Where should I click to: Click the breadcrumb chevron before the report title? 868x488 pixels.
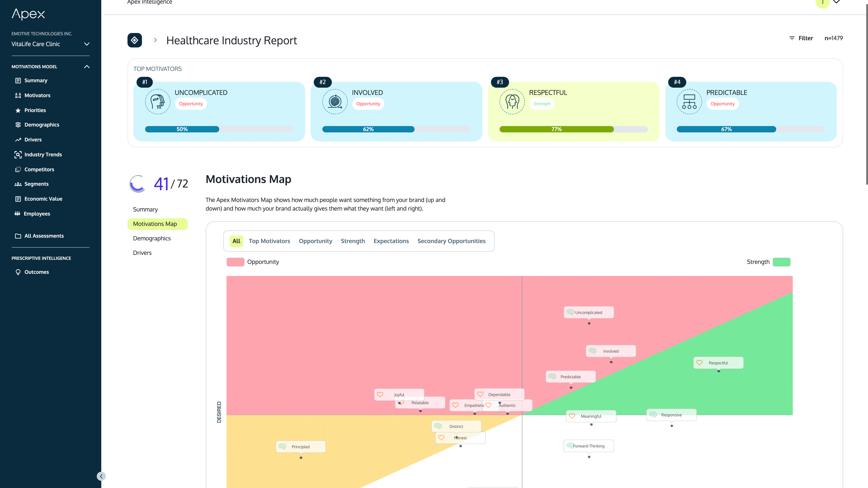[155, 40]
